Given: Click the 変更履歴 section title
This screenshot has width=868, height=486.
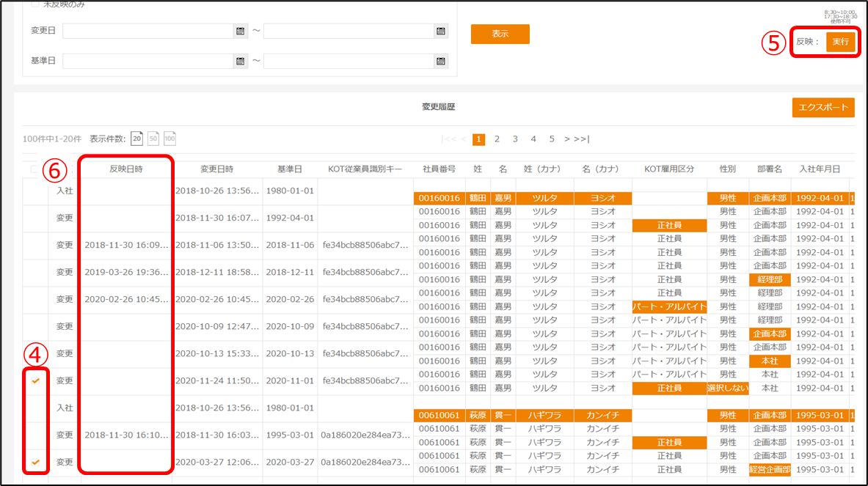Looking at the screenshot, I should pyautogui.click(x=439, y=107).
